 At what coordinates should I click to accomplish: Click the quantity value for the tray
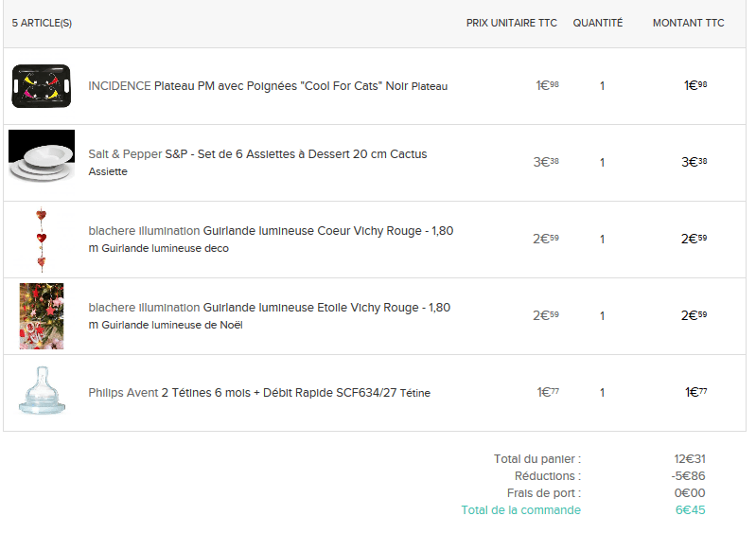coord(602,86)
